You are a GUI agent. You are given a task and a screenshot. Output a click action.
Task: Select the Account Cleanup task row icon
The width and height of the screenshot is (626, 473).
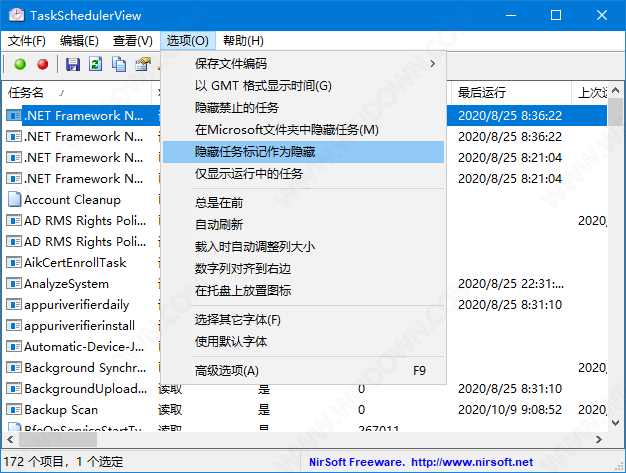pyautogui.click(x=14, y=200)
